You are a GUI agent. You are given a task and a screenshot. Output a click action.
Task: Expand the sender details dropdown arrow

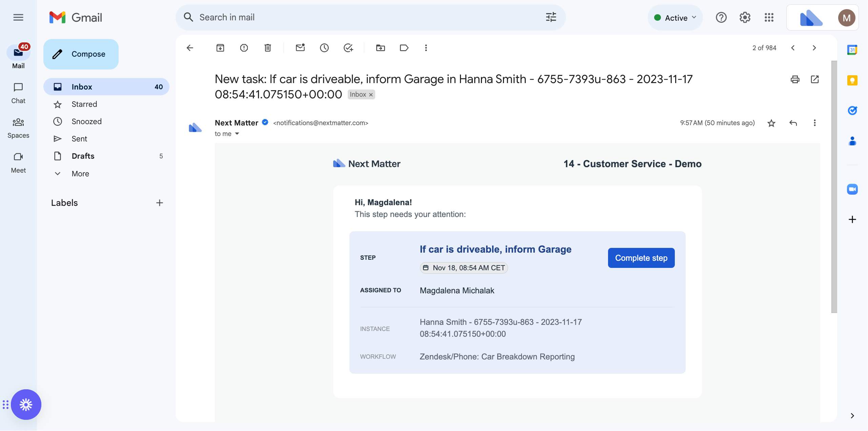click(x=238, y=134)
